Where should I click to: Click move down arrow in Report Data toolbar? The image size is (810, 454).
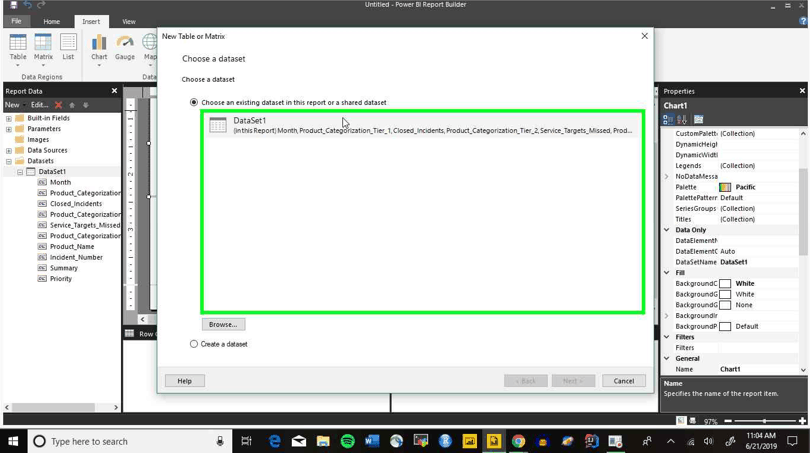pos(86,105)
